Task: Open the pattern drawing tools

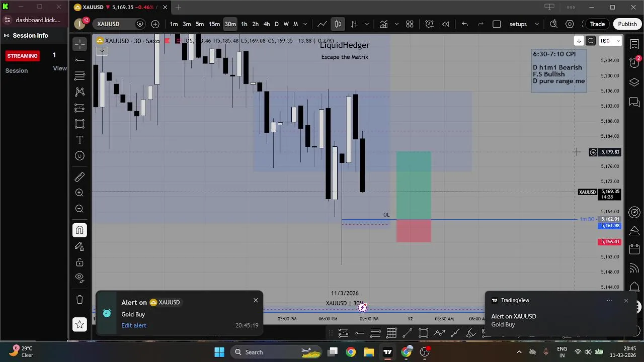Action: click(79, 92)
